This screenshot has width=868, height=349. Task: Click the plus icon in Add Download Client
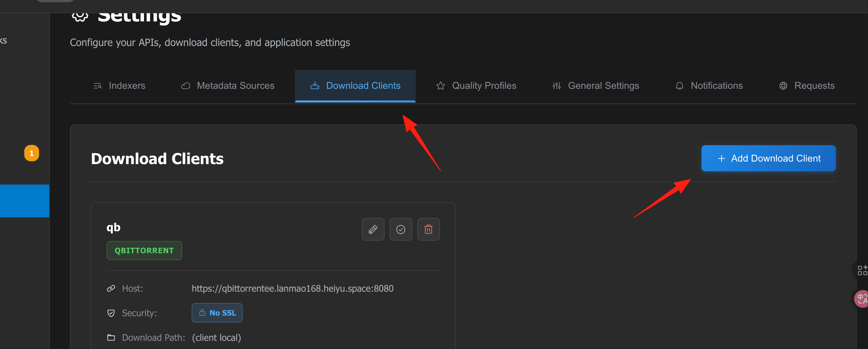point(721,158)
